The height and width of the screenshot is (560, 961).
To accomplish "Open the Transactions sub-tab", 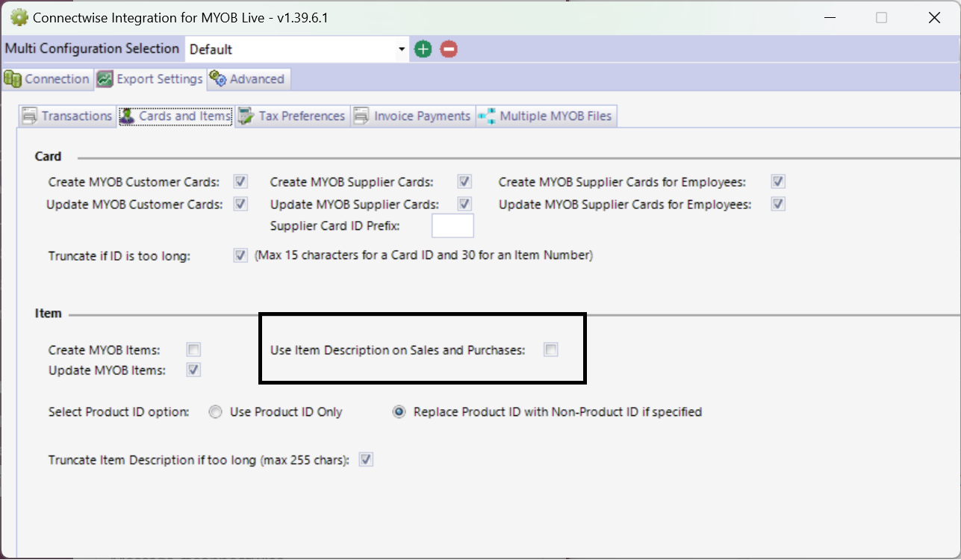I will pyautogui.click(x=67, y=116).
